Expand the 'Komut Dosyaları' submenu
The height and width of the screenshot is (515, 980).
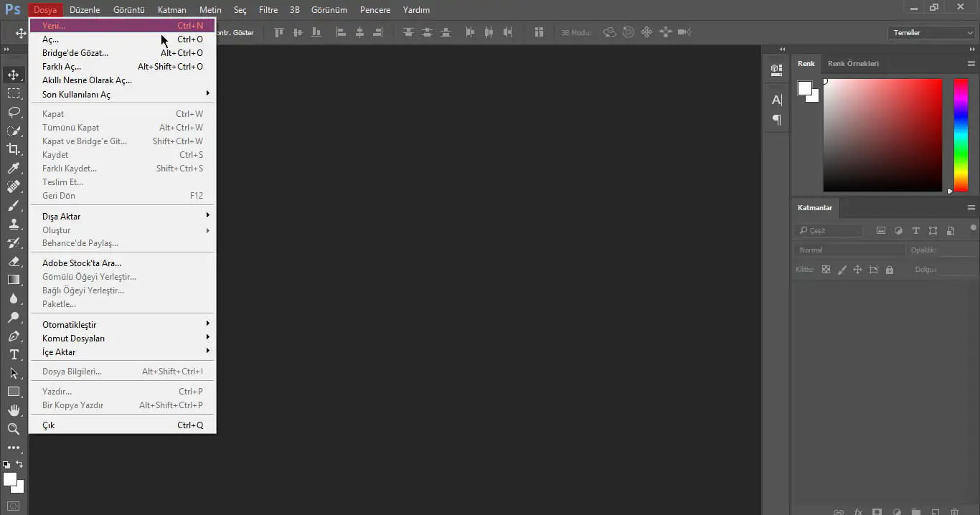(x=122, y=338)
